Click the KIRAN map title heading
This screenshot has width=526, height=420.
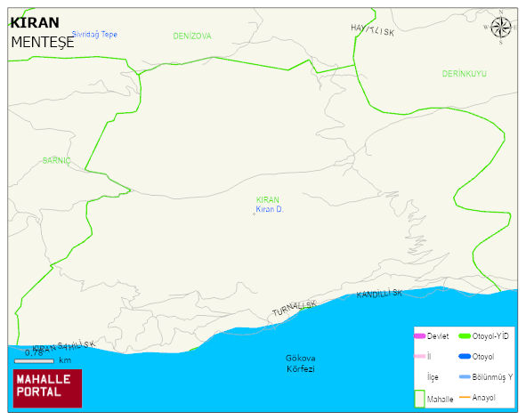pos(35,23)
